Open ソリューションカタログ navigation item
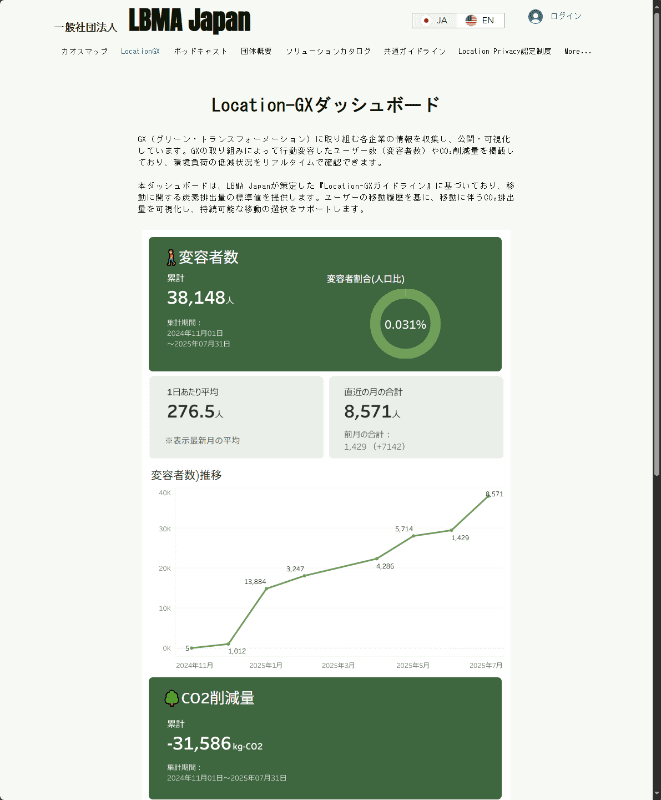The width and height of the screenshot is (661, 800). pyautogui.click(x=328, y=52)
